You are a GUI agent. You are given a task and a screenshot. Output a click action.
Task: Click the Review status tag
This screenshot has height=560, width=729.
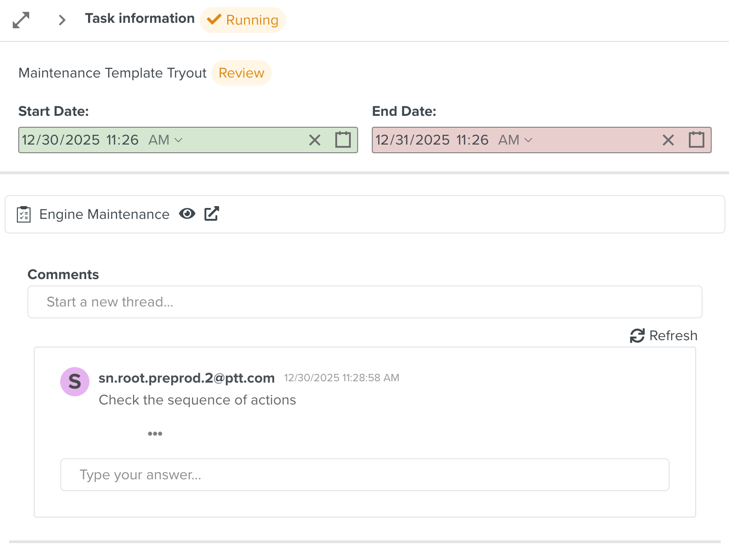[x=241, y=73]
